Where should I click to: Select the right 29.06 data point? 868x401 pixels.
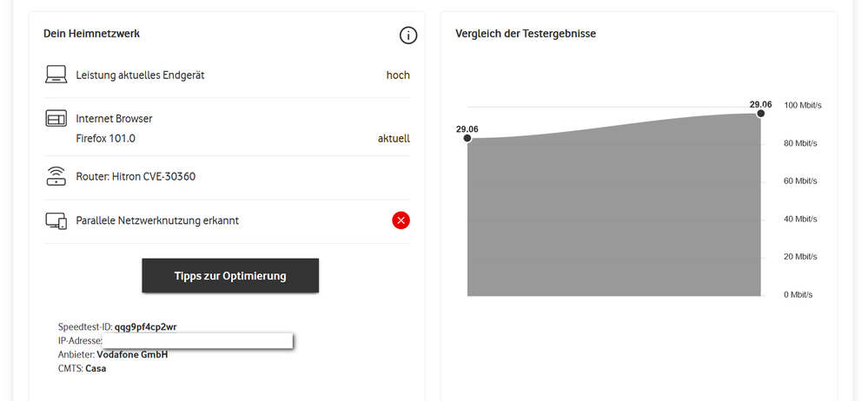coord(761,113)
